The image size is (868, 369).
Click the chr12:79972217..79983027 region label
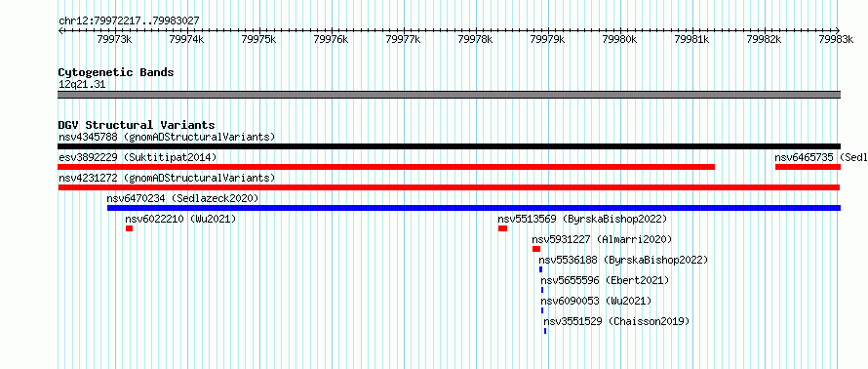click(x=129, y=21)
